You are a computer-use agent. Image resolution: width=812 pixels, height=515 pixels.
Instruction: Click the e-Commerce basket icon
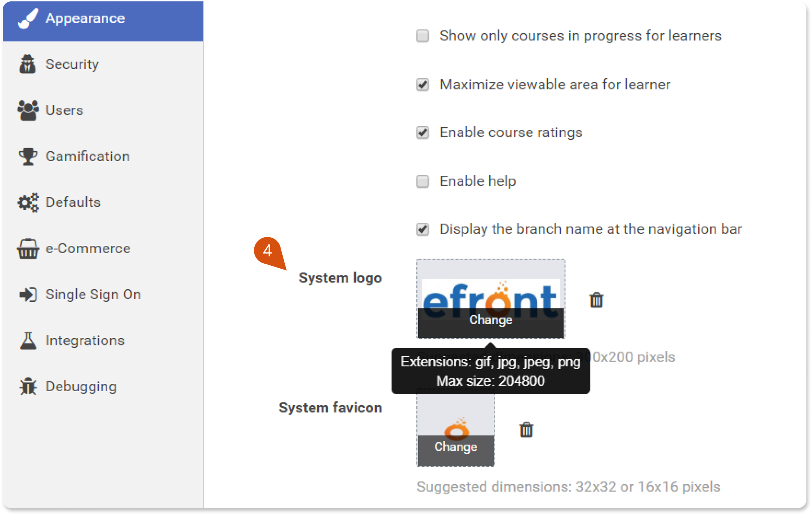pyautogui.click(x=28, y=249)
